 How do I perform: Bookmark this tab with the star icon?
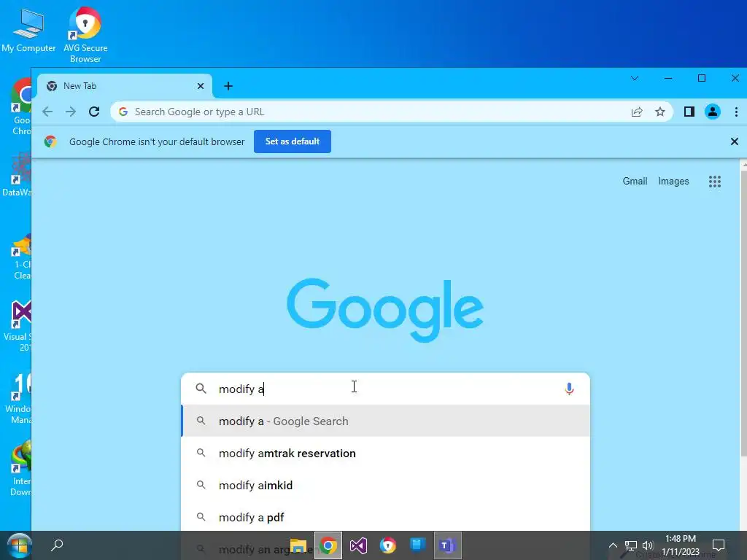click(x=659, y=112)
